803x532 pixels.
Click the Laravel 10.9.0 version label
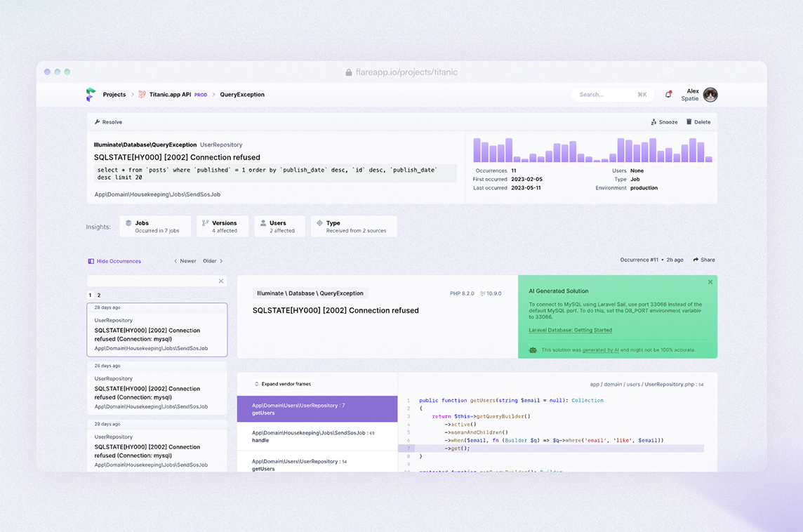click(x=491, y=293)
